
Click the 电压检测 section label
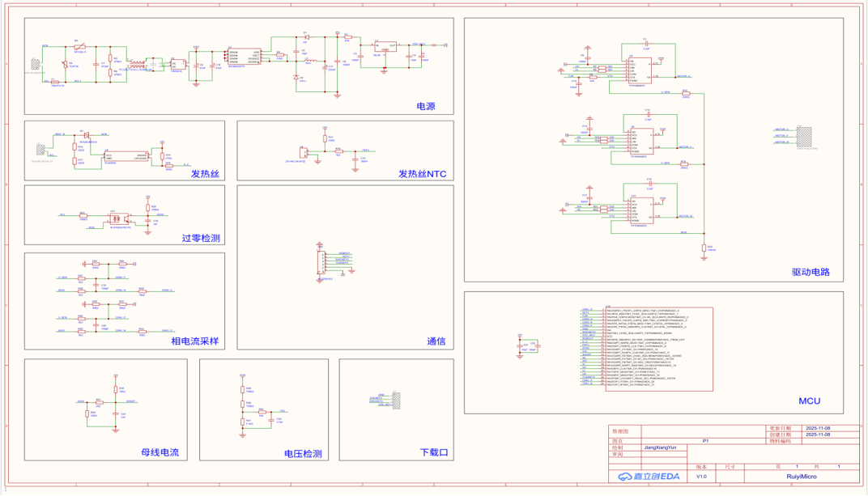[303, 453]
